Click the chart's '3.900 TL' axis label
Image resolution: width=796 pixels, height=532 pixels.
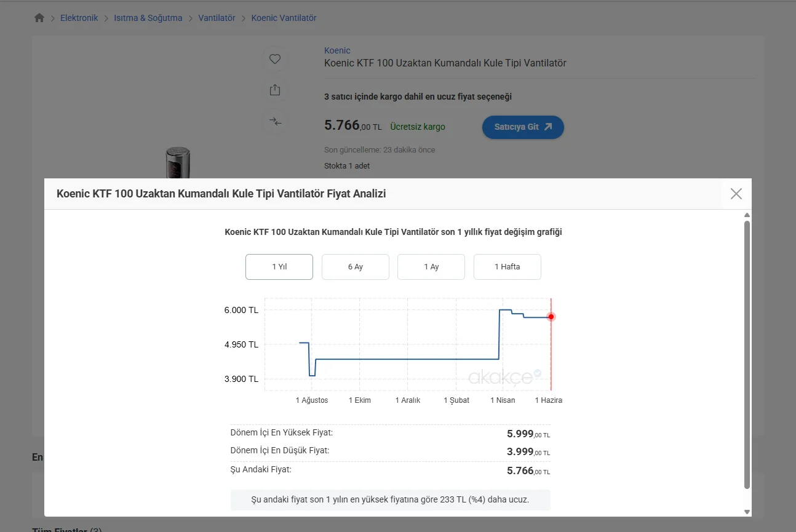click(x=241, y=379)
